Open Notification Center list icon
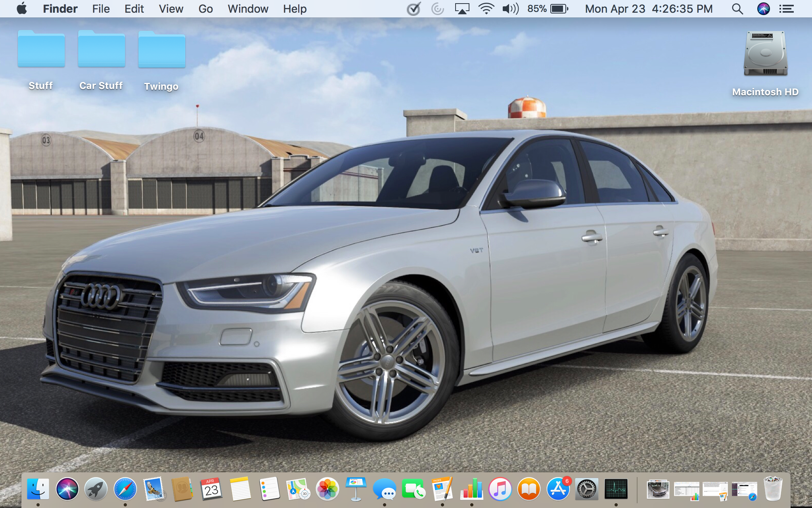The image size is (812, 508). point(786,9)
